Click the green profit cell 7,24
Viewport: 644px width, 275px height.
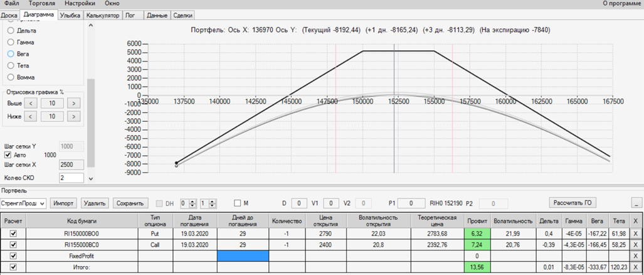(x=477, y=245)
